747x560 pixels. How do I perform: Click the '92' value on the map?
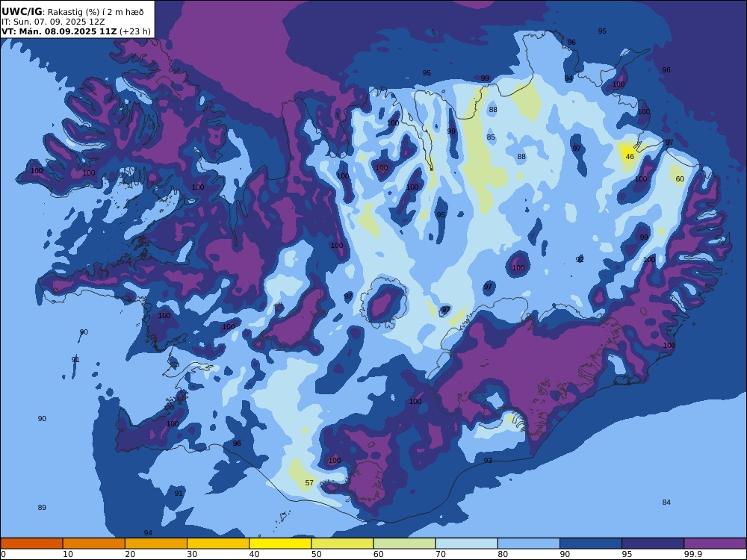click(x=580, y=260)
